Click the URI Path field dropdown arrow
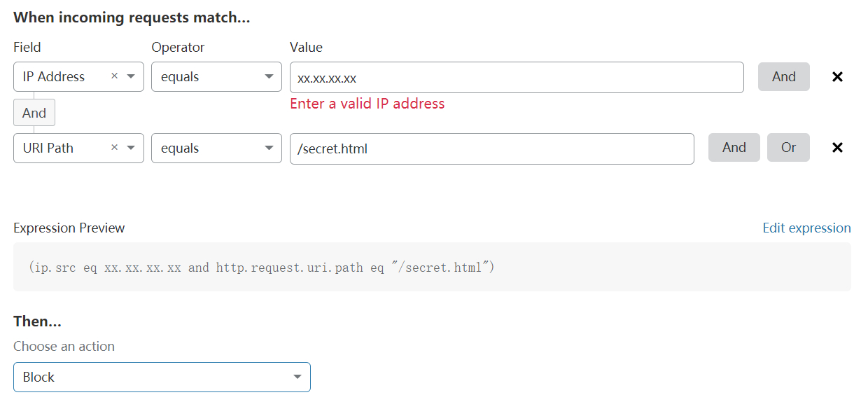This screenshot has height=409, width=868. pyautogui.click(x=131, y=148)
